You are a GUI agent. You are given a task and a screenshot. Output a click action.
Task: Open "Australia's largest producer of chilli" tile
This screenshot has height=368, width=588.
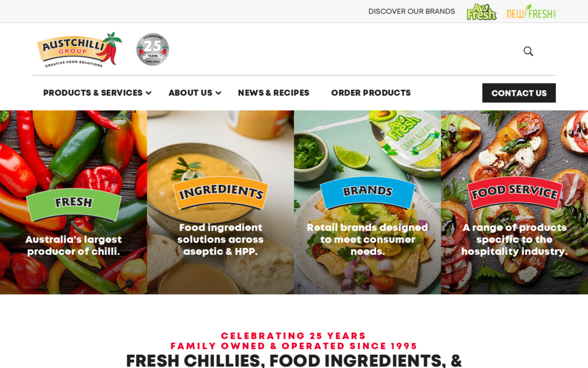pos(73,202)
